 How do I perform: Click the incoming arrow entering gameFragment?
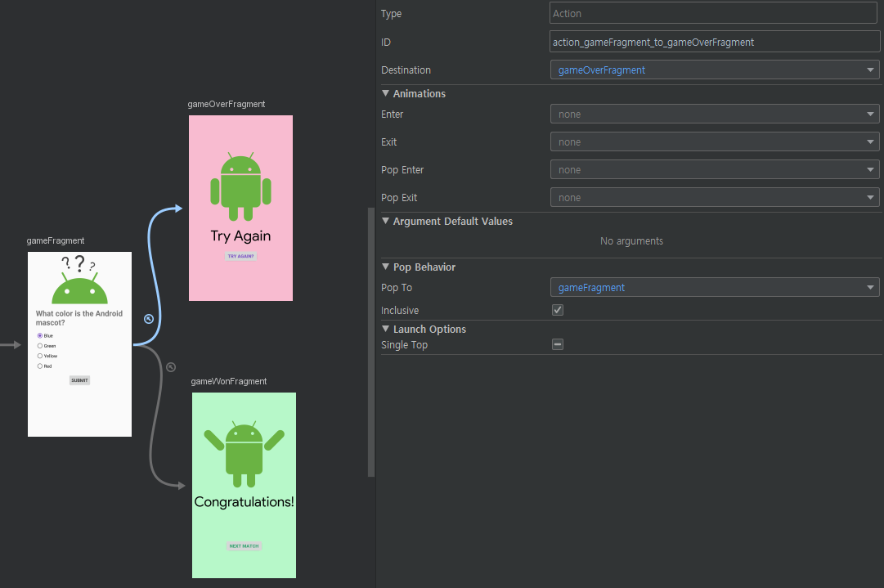(x=11, y=344)
